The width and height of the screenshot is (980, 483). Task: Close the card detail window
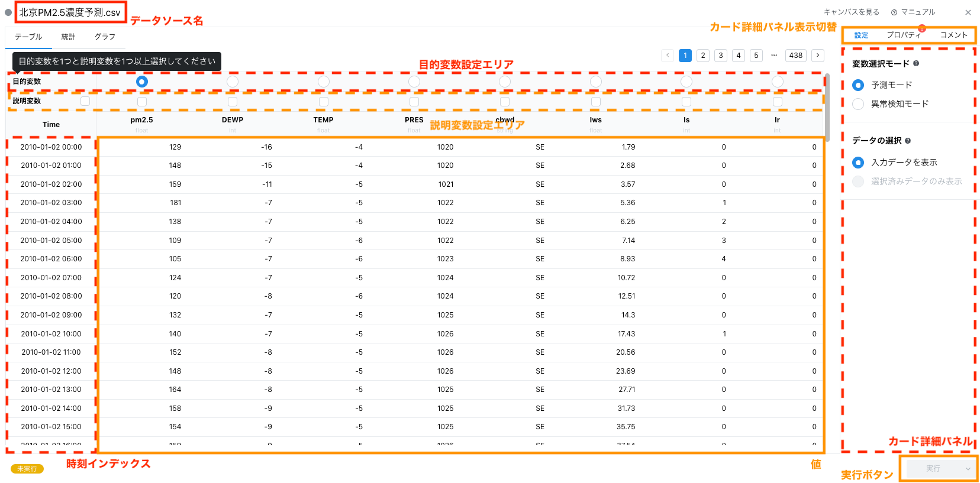(968, 12)
